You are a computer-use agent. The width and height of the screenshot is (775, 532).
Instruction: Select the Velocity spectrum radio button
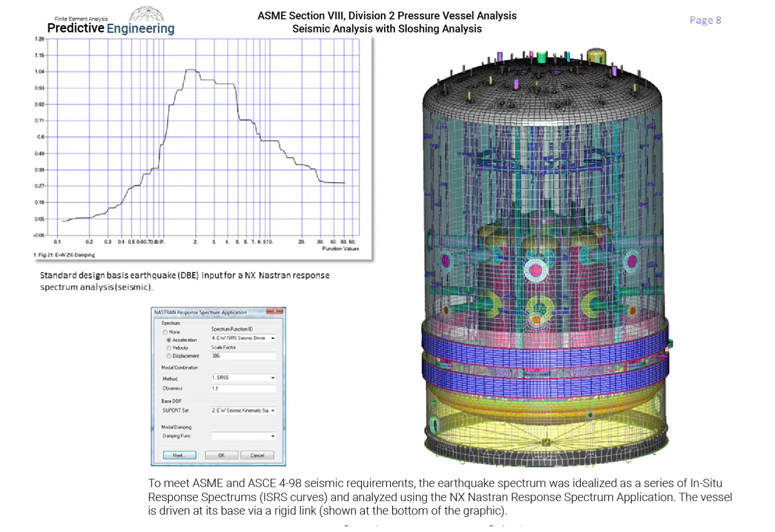[x=169, y=348]
